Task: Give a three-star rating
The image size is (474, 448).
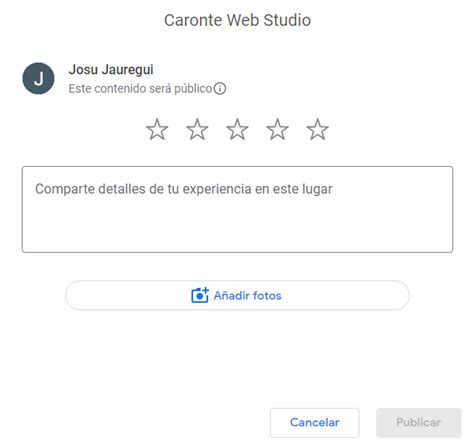Action: click(237, 129)
